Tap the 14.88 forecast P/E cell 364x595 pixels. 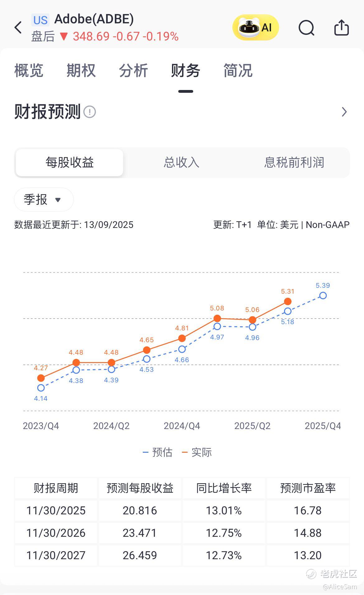[x=308, y=533]
